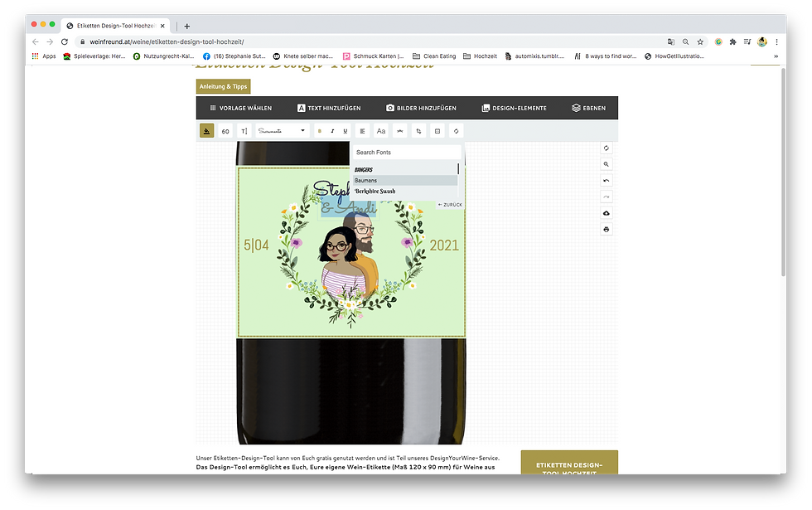Open the Ebenen layers tab

click(x=589, y=109)
